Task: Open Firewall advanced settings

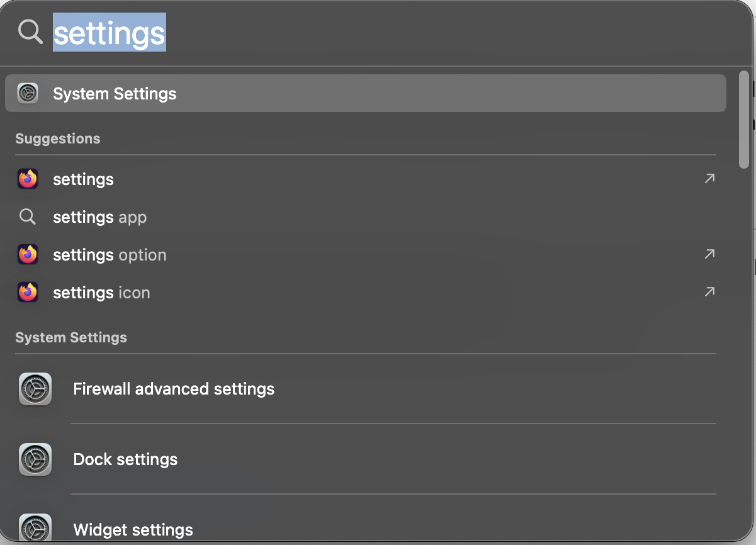Action: (x=174, y=389)
